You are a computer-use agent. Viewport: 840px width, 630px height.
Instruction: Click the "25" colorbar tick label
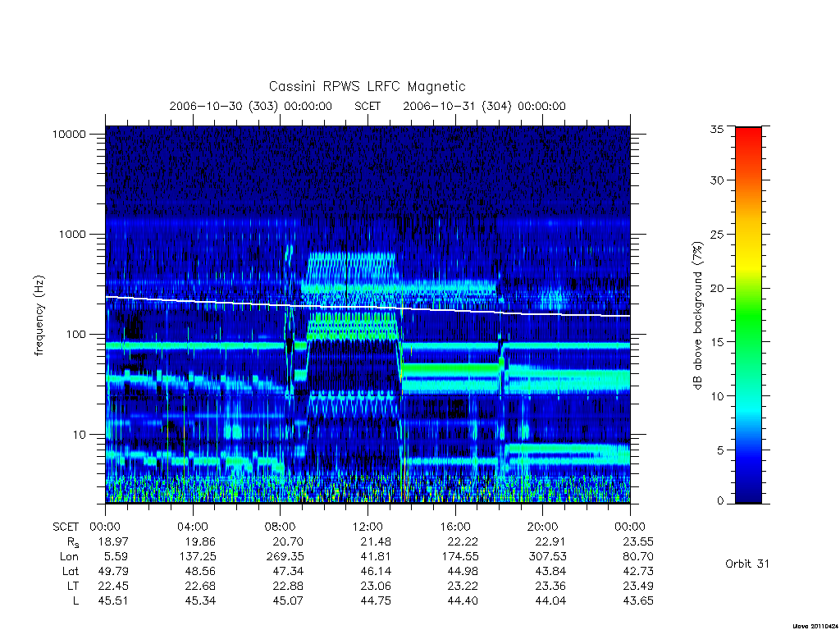716,234
